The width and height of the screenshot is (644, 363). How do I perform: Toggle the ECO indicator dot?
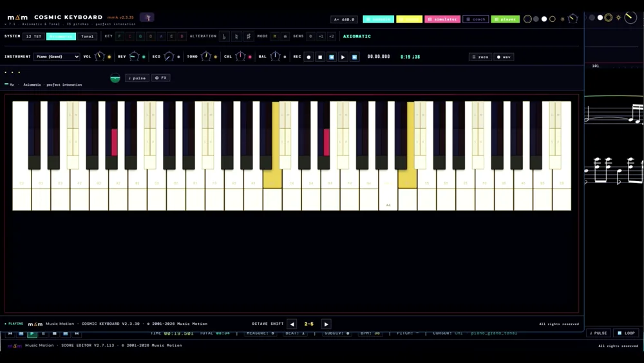click(x=178, y=57)
